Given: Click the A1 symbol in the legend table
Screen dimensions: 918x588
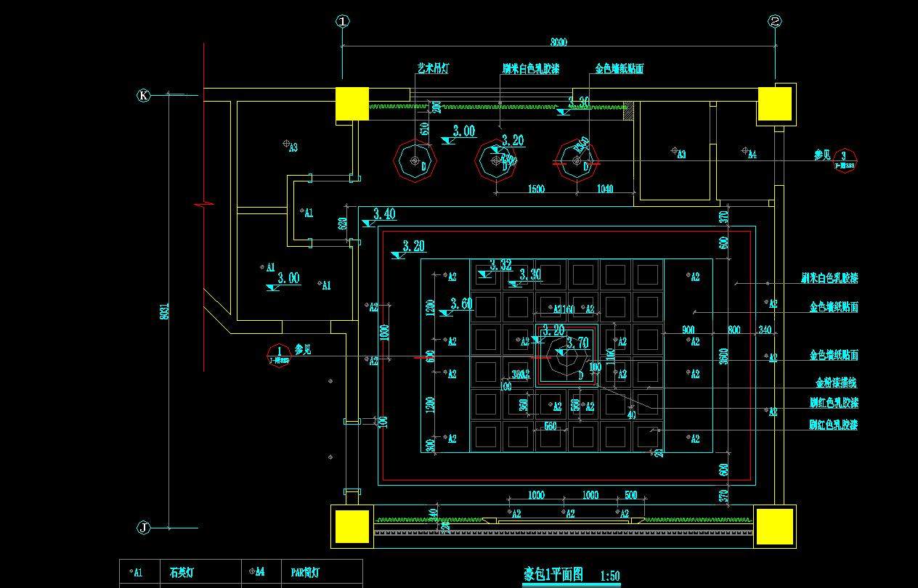Looking at the screenshot, I should [131, 572].
